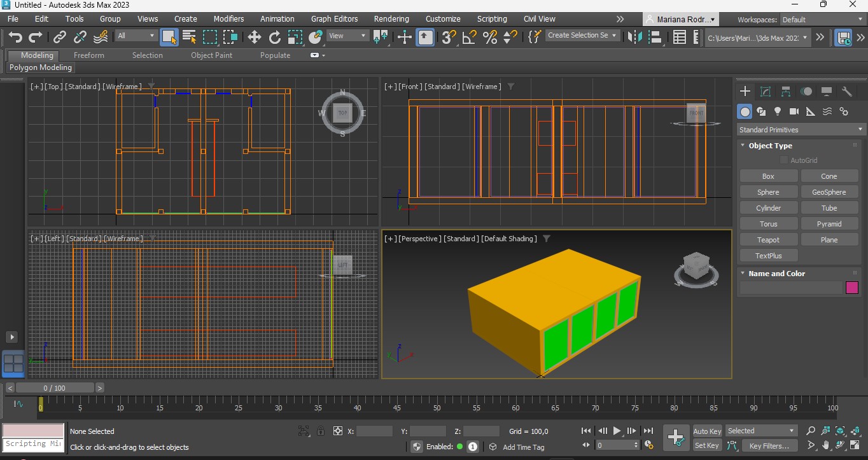Screen dimensions: 868x460
Task: Activate the Select and Rotate tool
Action: [275, 37]
